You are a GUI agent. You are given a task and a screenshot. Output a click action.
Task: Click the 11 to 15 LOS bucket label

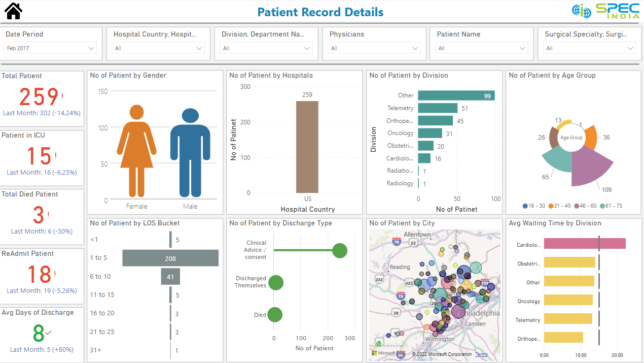click(102, 295)
